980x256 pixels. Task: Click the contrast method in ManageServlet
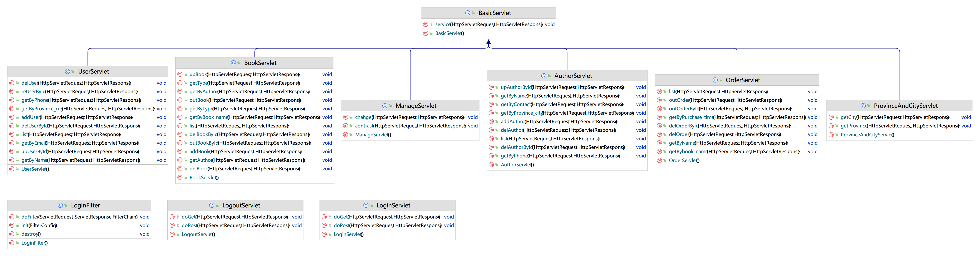point(364,126)
